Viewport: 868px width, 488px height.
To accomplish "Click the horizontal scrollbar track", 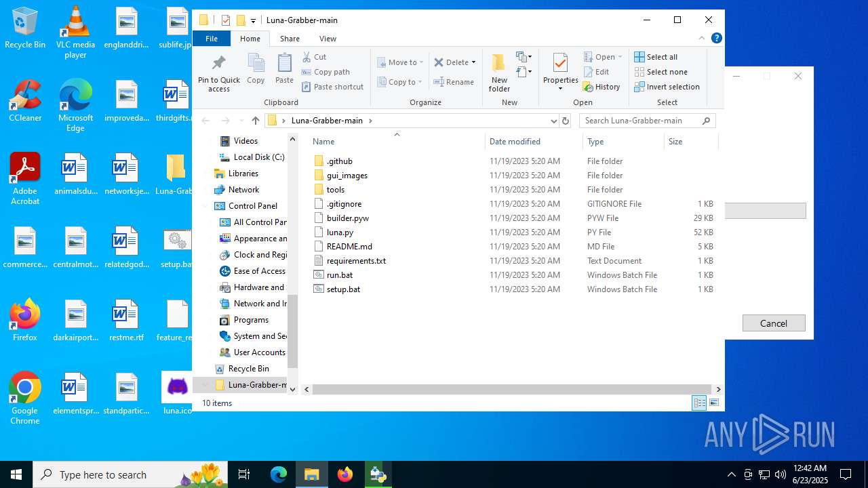I will 513,390.
